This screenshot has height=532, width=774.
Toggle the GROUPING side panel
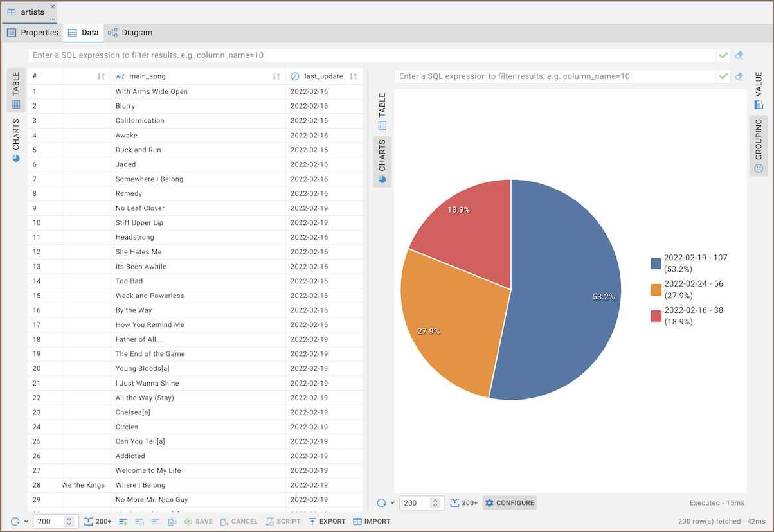point(759,146)
